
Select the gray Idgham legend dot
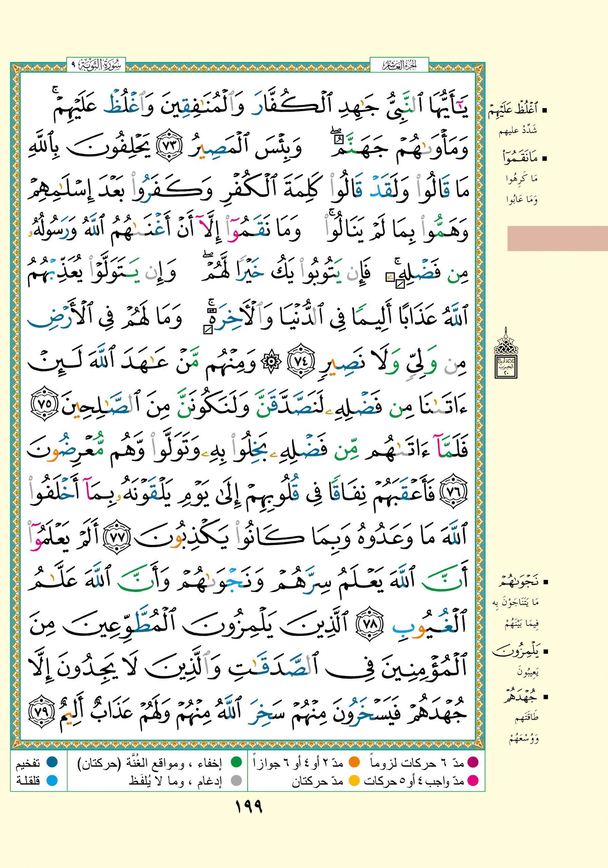[236, 780]
